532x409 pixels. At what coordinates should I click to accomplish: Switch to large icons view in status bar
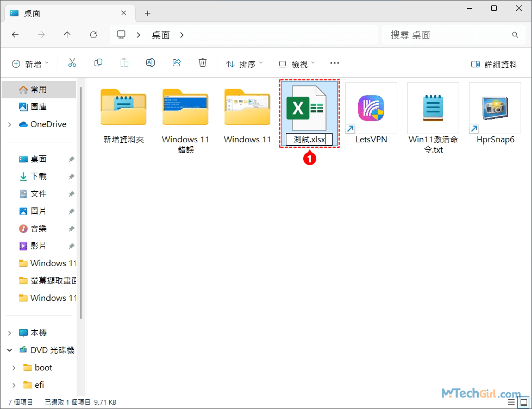[524, 402]
